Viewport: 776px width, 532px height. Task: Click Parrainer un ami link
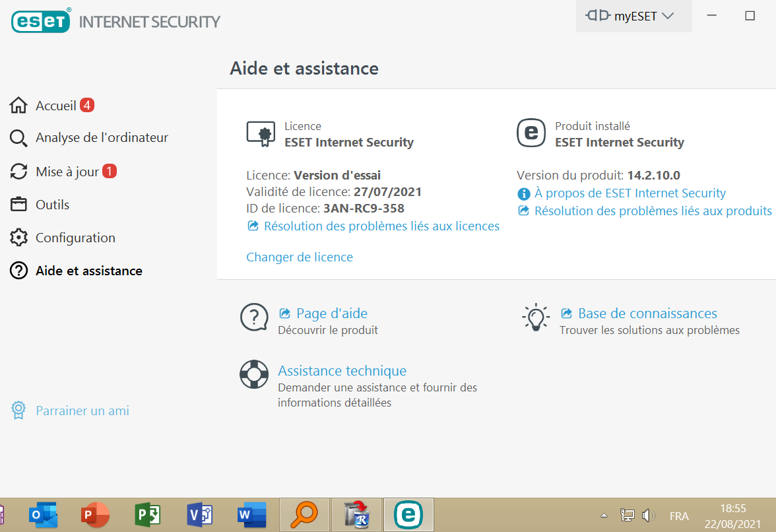tap(82, 411)
